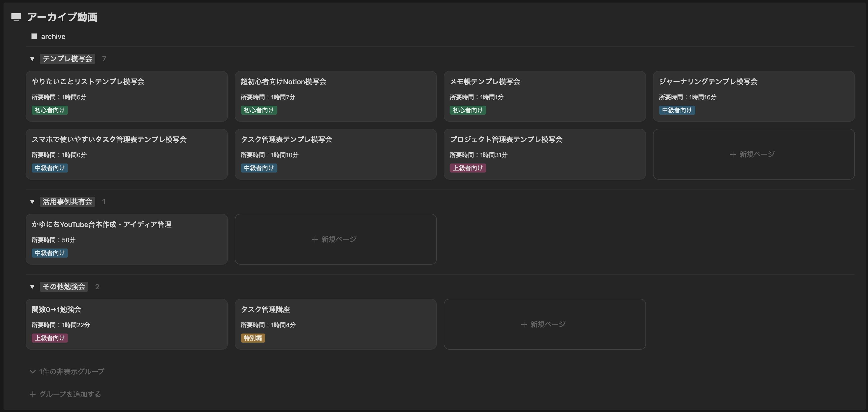Click グループを追加する to add a group
The image size is (868, 412).
click(65, 394)
